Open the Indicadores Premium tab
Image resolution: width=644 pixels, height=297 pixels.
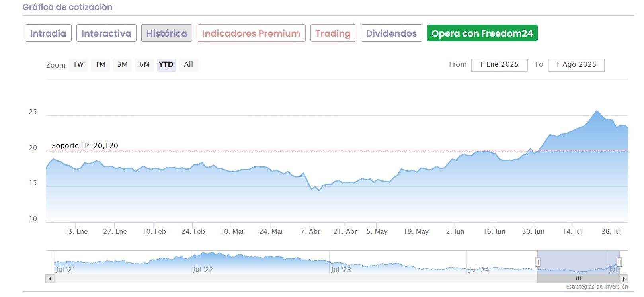tap(251, 33)
